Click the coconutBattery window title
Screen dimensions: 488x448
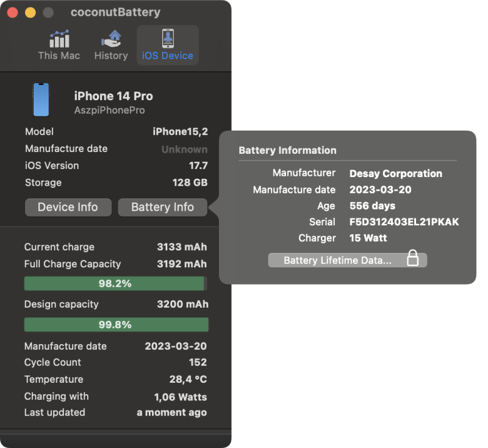pyautogui.click(x=115, y=12)
